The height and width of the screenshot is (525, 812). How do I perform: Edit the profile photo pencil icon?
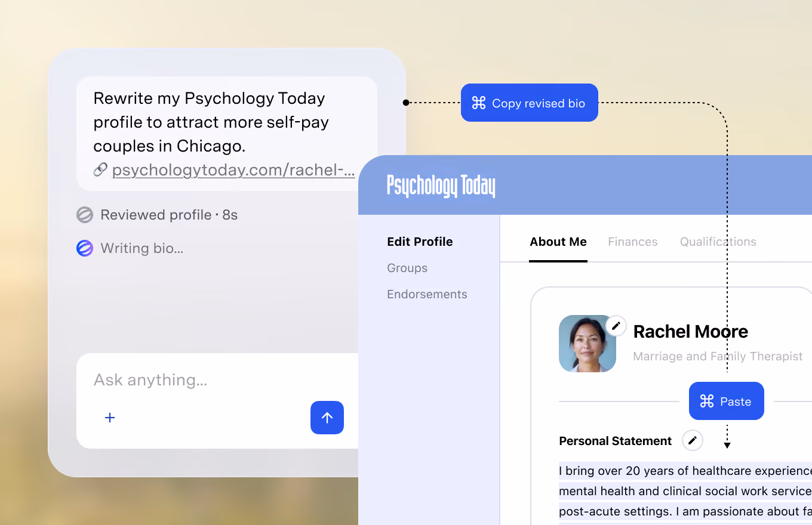(x=616, y=326)
